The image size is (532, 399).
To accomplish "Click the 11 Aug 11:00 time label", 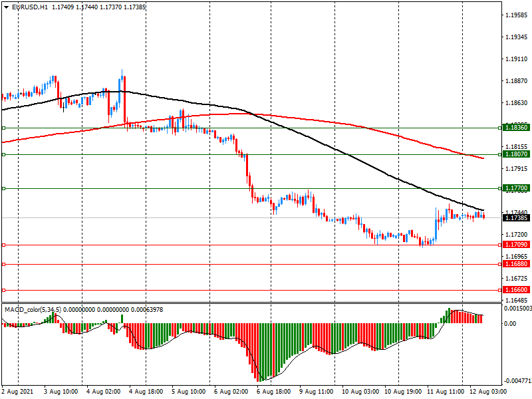I will (446, 392).
